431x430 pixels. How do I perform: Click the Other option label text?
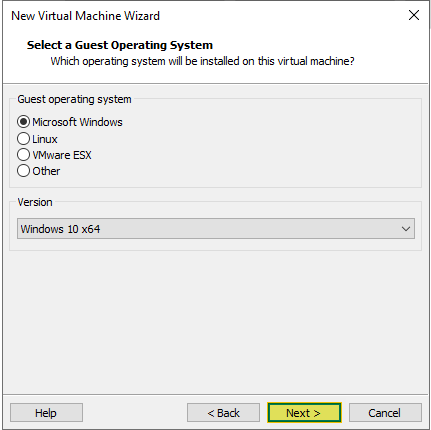tap(46, 171)
